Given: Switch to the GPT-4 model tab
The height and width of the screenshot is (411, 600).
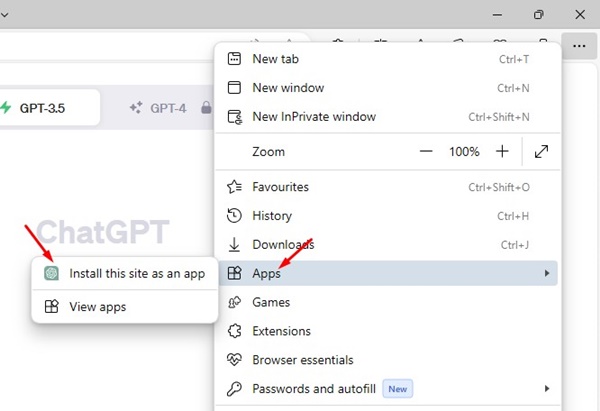Looking at the screenshot, I should 168,108.
